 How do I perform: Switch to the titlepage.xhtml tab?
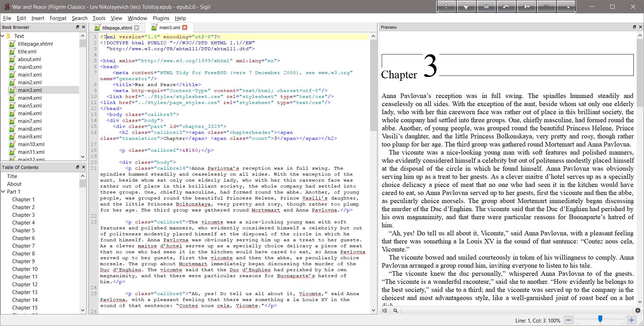[x=117, y=28]
